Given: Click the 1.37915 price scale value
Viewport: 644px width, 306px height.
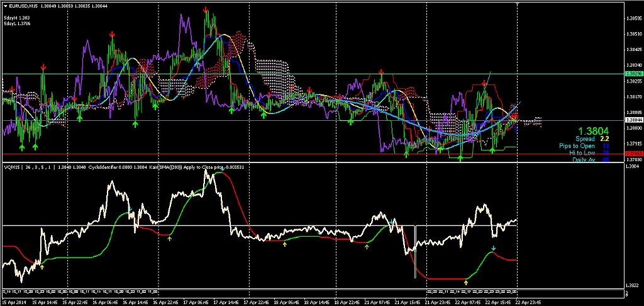Looking at the screenshot, I should [633, 144].
